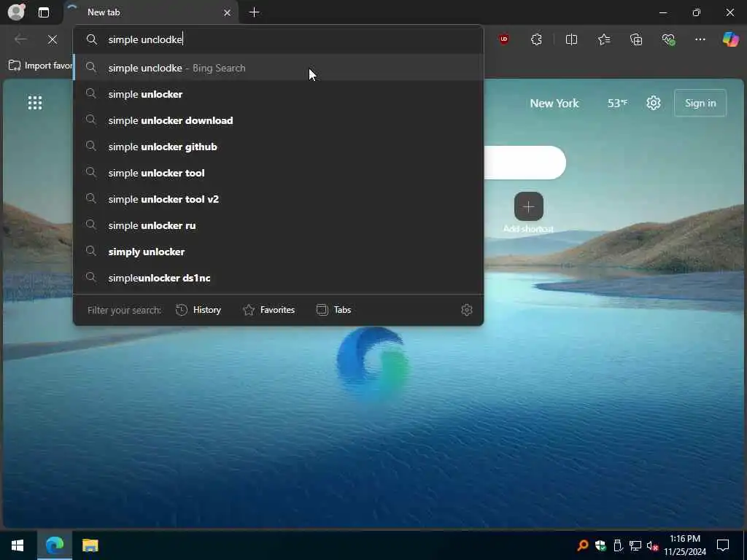Choose 'simpleunlocker ds1nc' suggestion
This screenshot has width=747, height=560.
(x=278, y=278)
